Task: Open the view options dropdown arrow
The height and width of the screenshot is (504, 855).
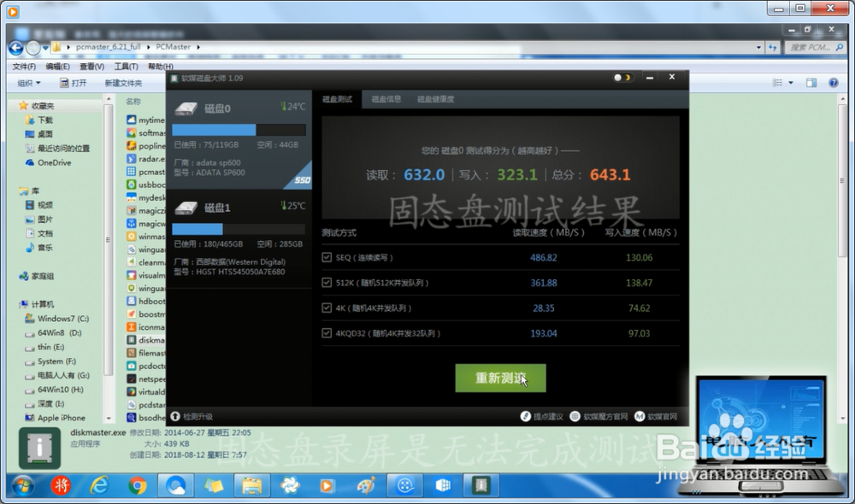Action: [791, 83]
